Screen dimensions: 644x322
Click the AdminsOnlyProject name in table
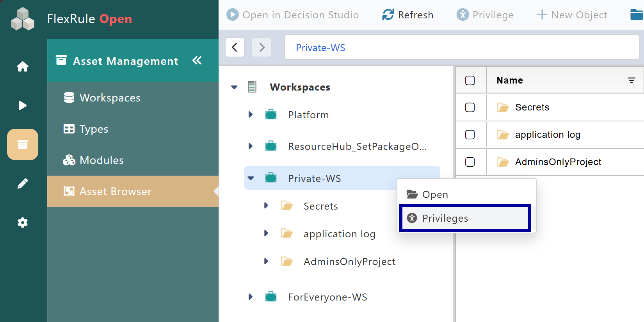[x=558, y=162]
